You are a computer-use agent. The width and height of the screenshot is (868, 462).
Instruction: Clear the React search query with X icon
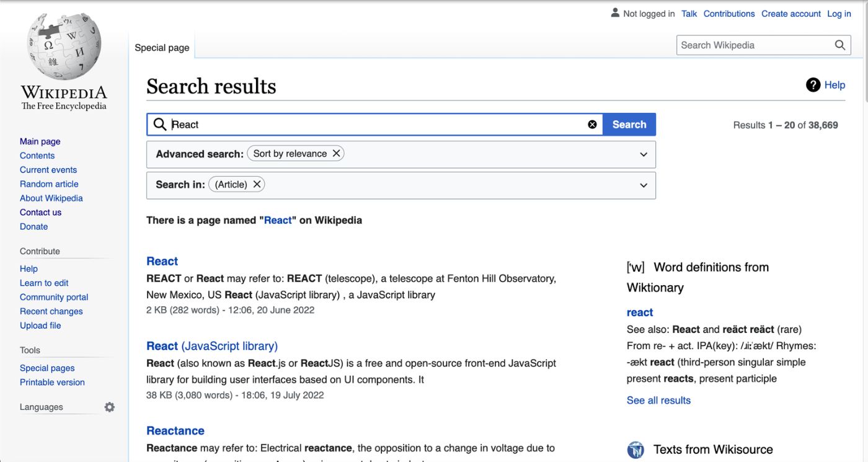coord(592,125)
